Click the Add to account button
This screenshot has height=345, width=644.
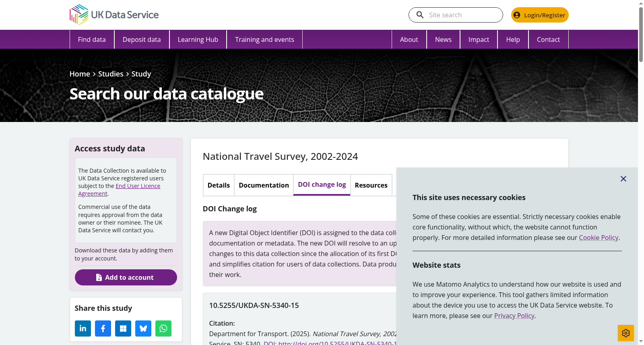point(126,277)
